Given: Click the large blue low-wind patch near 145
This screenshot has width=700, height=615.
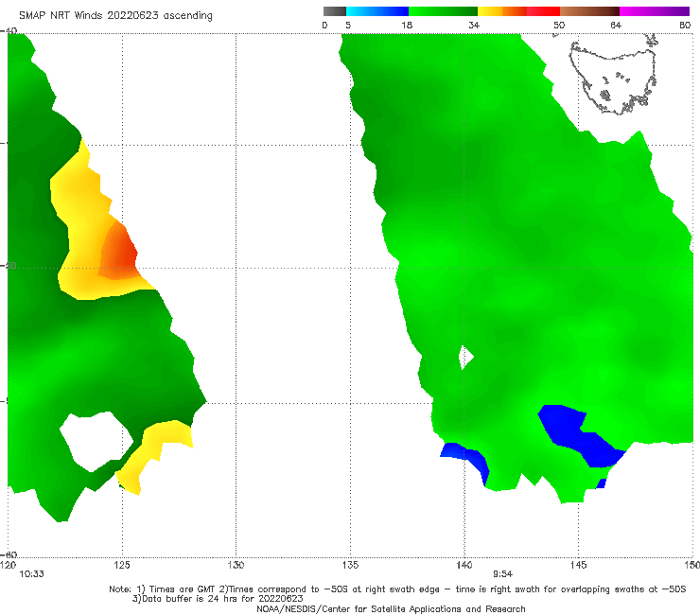Looking at the screenshot, I should (581, 435).
